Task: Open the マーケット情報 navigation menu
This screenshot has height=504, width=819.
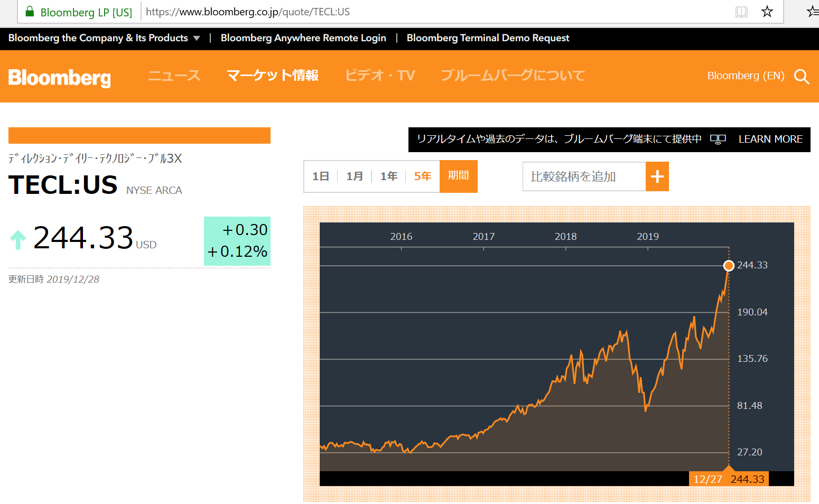Action: pos(272,76)
